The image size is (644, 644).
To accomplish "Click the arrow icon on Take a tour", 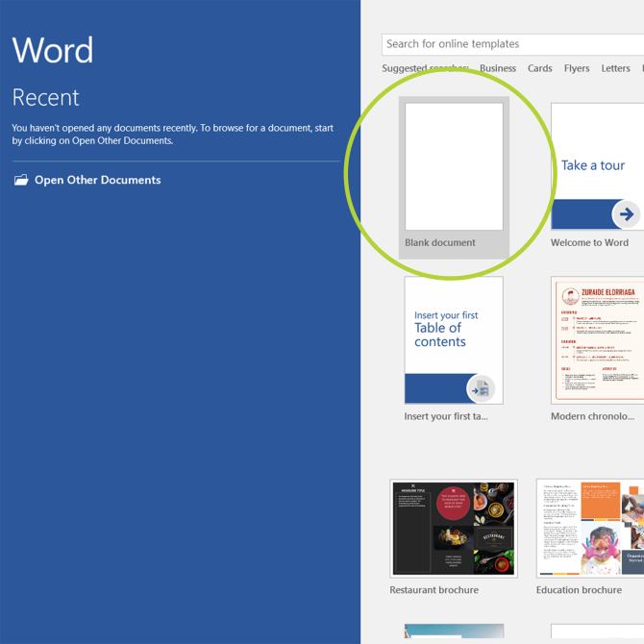I will tap(626, 214).
